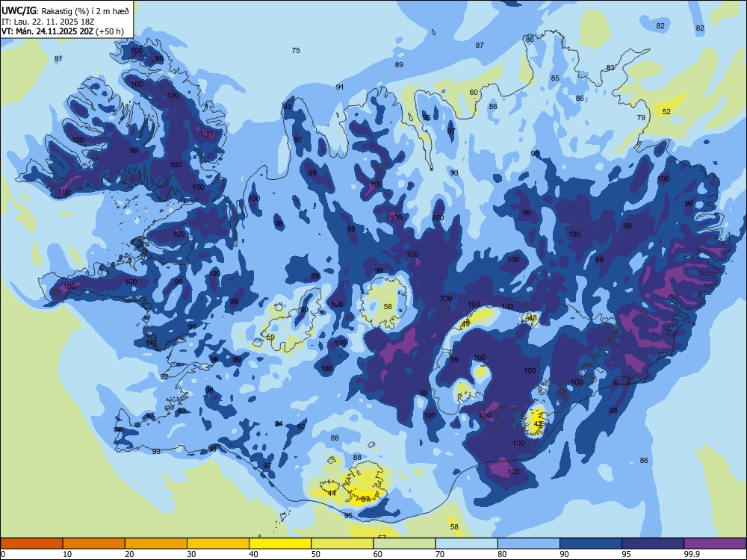Viewport: 747px width, 560px height.
Task: Click the '30' legend tick label
Action: coord(191,554)
